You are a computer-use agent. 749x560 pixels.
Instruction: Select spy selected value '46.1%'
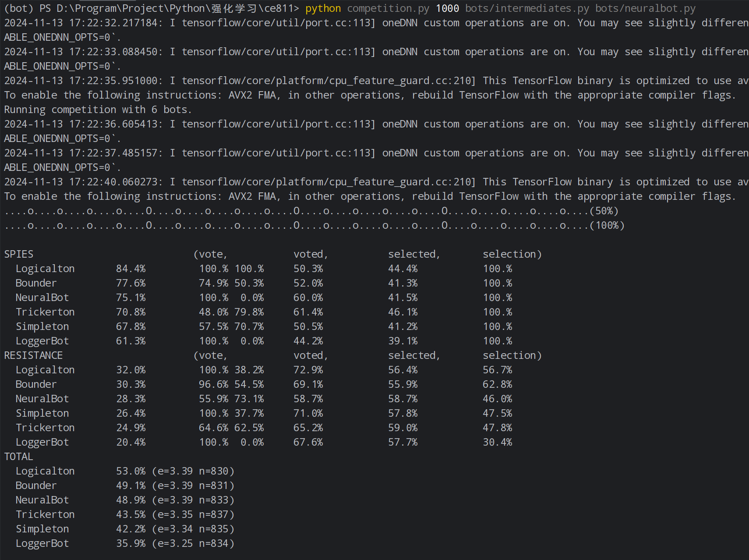click(x=403, y=312)
